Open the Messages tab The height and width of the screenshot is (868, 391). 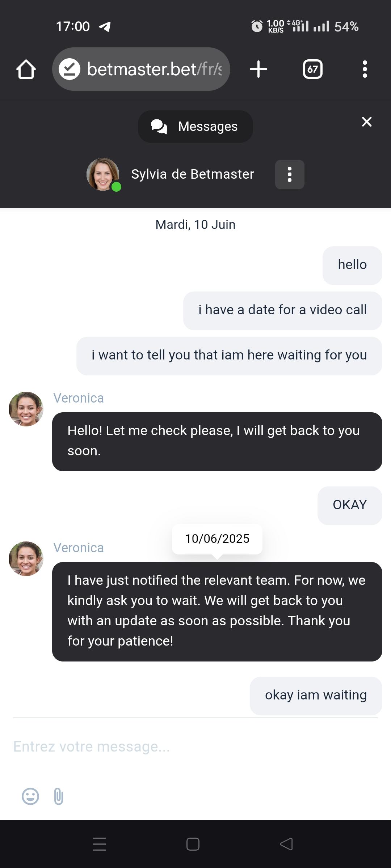click(x=195, y=127)
